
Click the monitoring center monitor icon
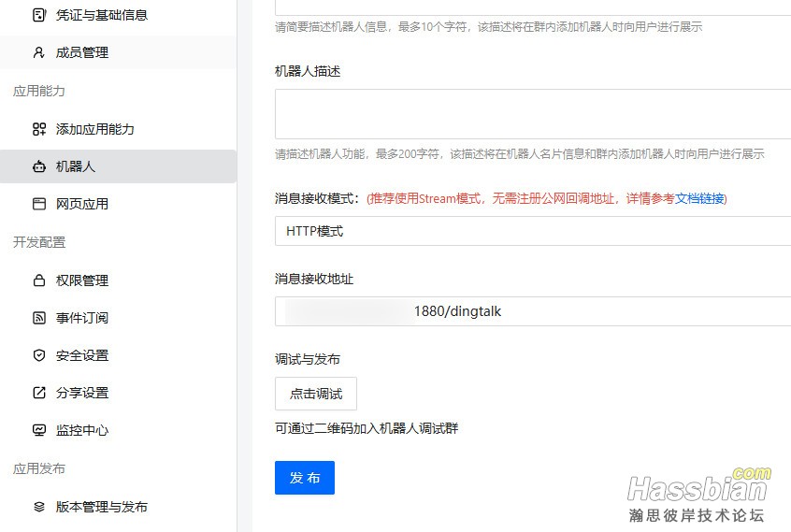[38, 430]
